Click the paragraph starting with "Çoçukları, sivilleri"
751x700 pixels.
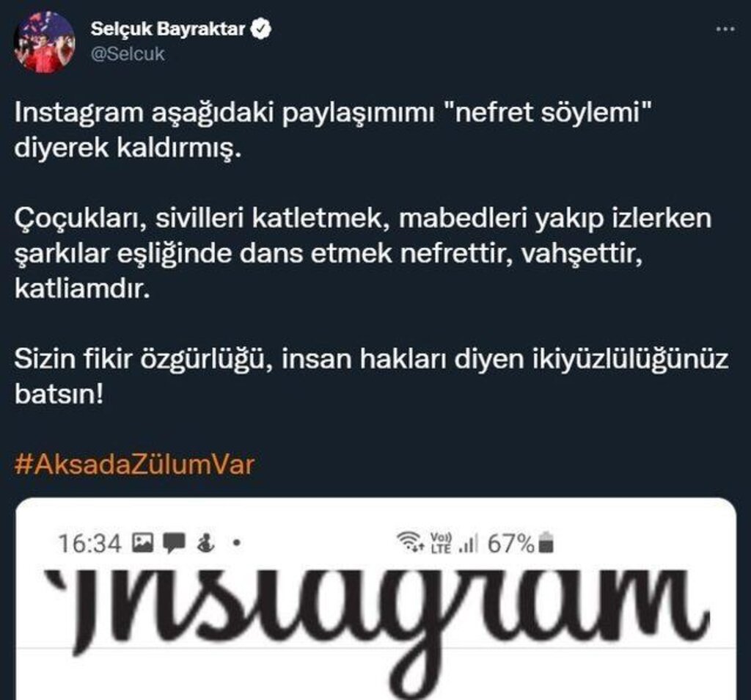point(363,253)
